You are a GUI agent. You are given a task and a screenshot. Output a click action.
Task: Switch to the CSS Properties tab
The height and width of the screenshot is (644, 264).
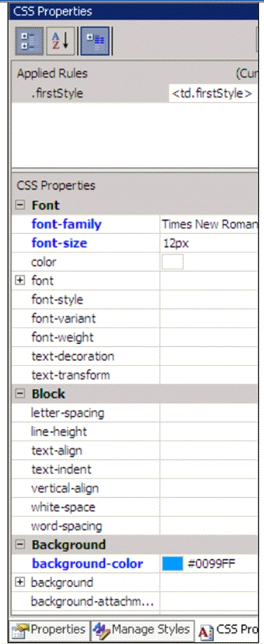coord(228,629)
